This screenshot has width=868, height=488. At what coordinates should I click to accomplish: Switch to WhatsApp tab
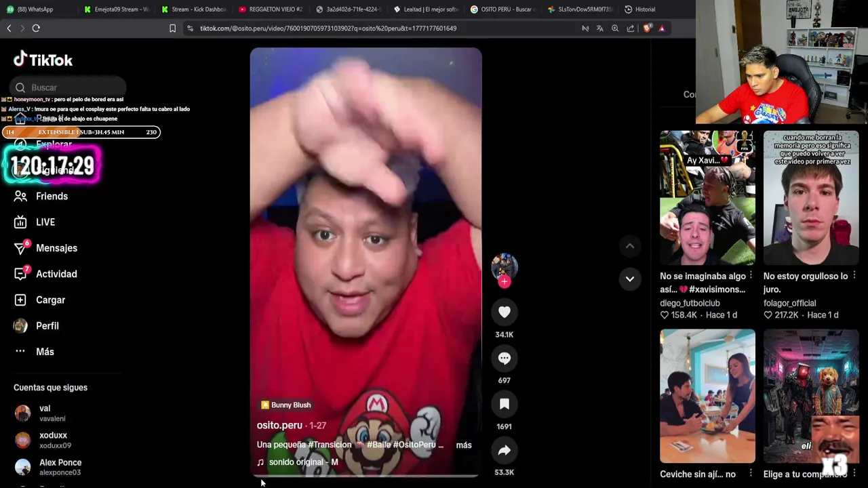point(35,9)
